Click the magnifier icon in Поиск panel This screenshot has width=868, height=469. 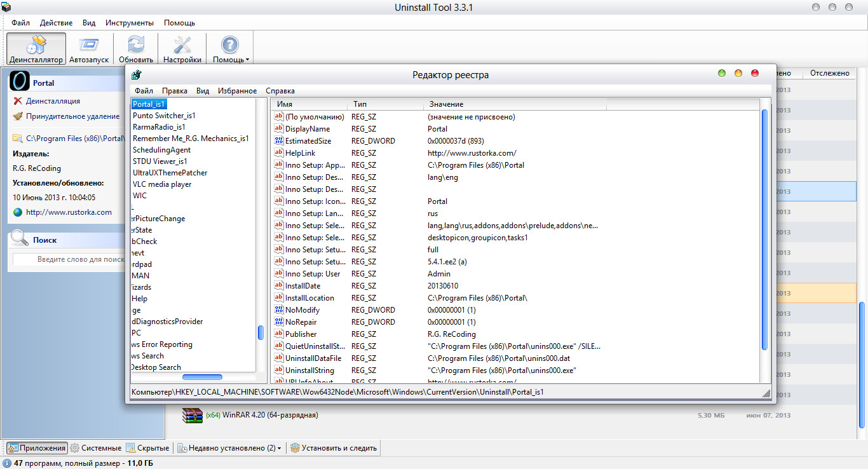[20, 239]
